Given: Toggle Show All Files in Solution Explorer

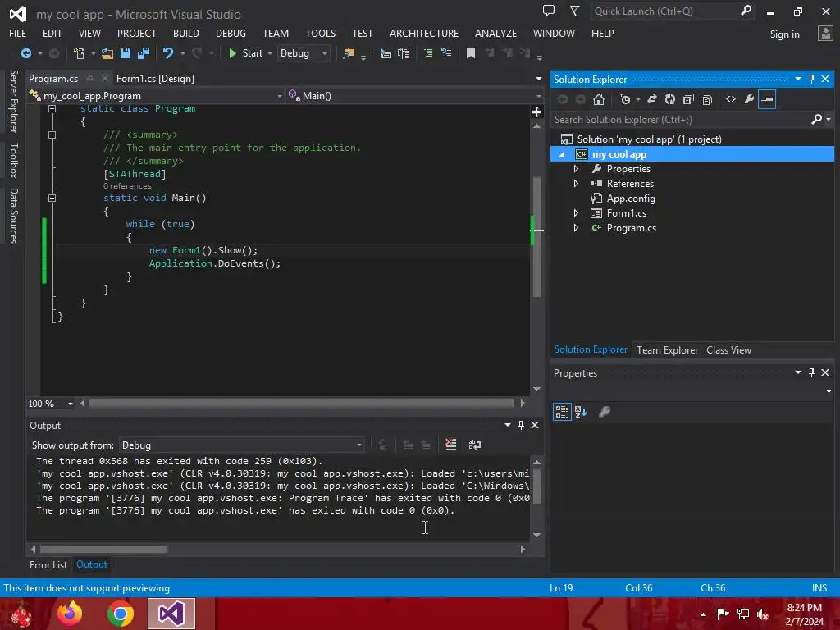Looking at the screenshot, I should [x=706, y=99].
